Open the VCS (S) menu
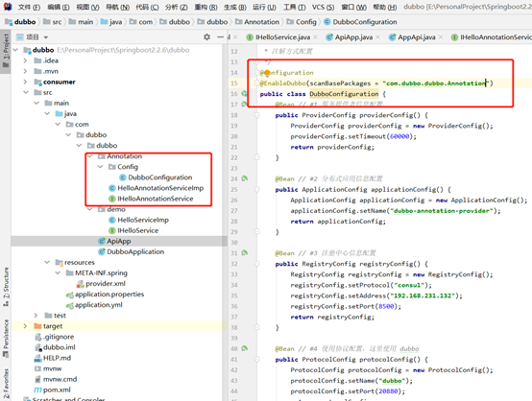 [x=323, y=7]
